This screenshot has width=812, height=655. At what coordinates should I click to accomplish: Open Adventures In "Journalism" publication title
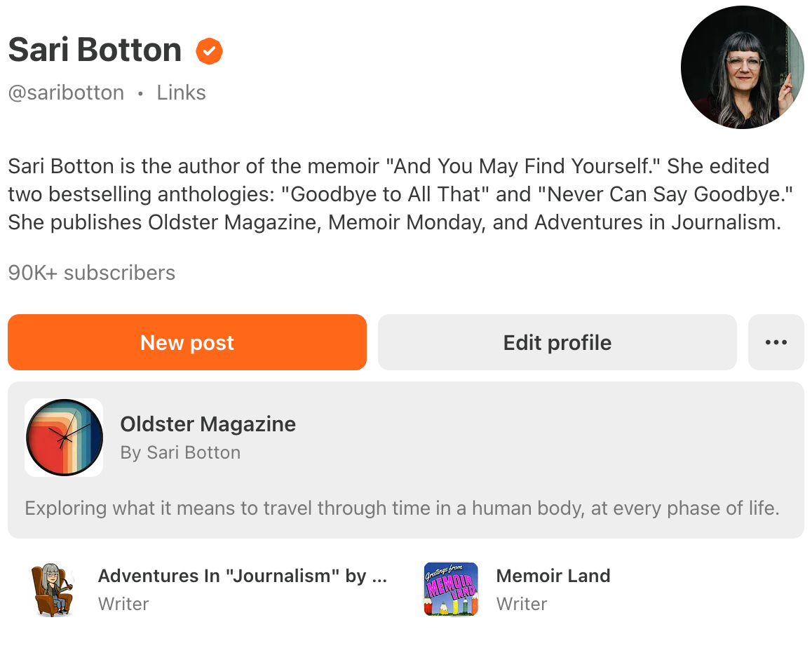coord(242,576)
